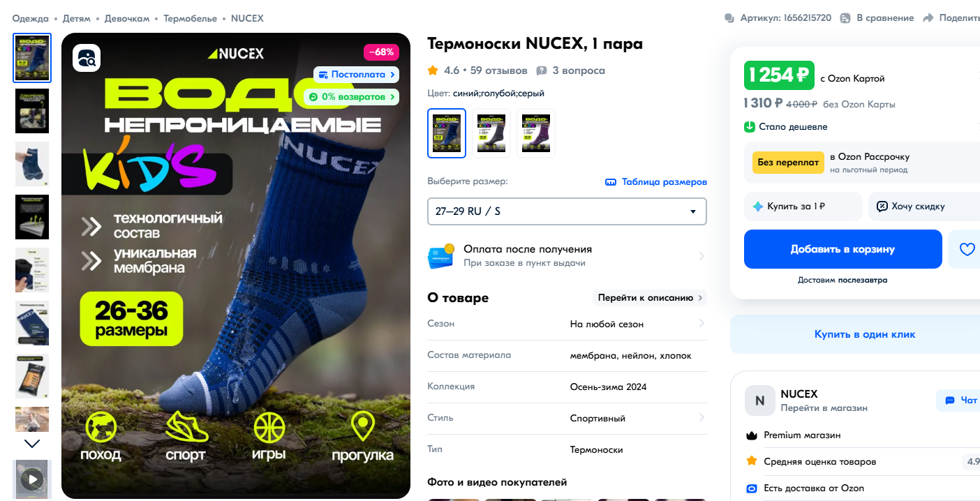Click the share arrow icon 'Поделиться'
This screenshot has width=980, height=501.
tap(928, 18)
